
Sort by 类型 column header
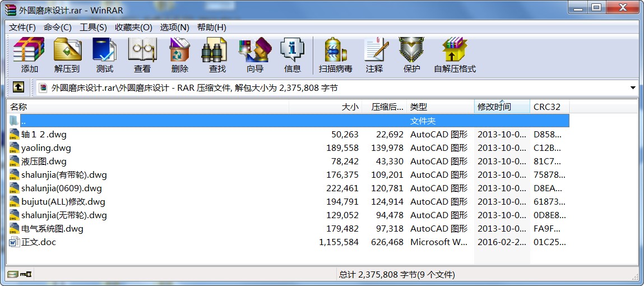(x=441, y=107)
